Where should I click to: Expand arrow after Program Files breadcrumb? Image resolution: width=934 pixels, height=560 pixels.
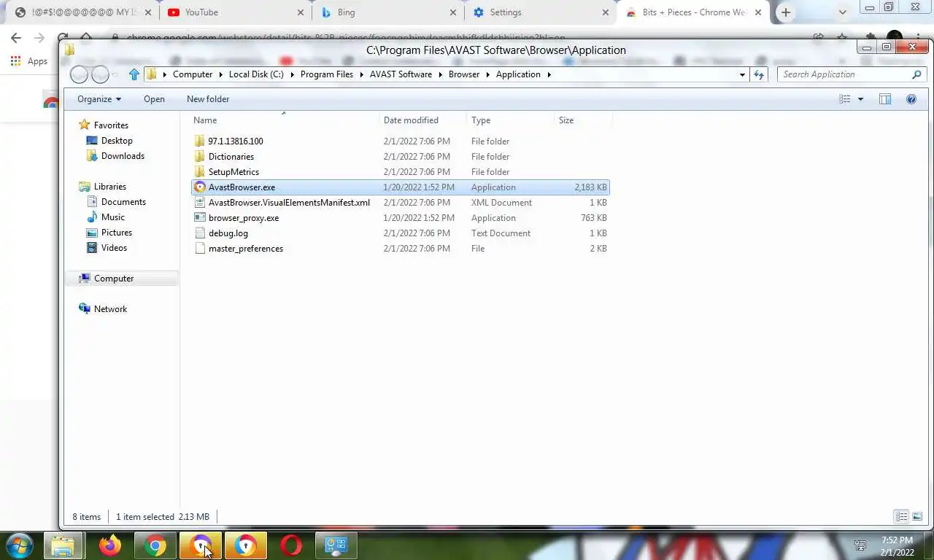coord(360,74)
